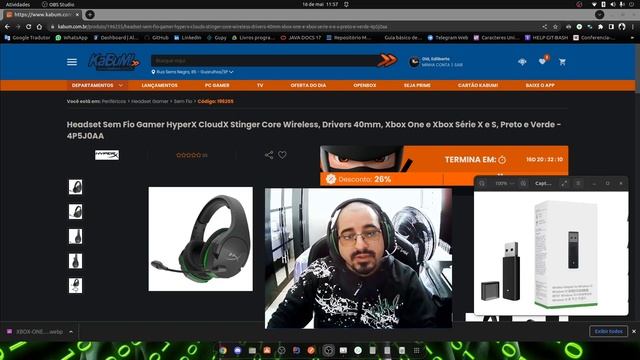Image resolution: width=640 pixels, height=360 pixels.
Task: Click the Periféricos breadcrumb link
Action: [x=114, y=101]
